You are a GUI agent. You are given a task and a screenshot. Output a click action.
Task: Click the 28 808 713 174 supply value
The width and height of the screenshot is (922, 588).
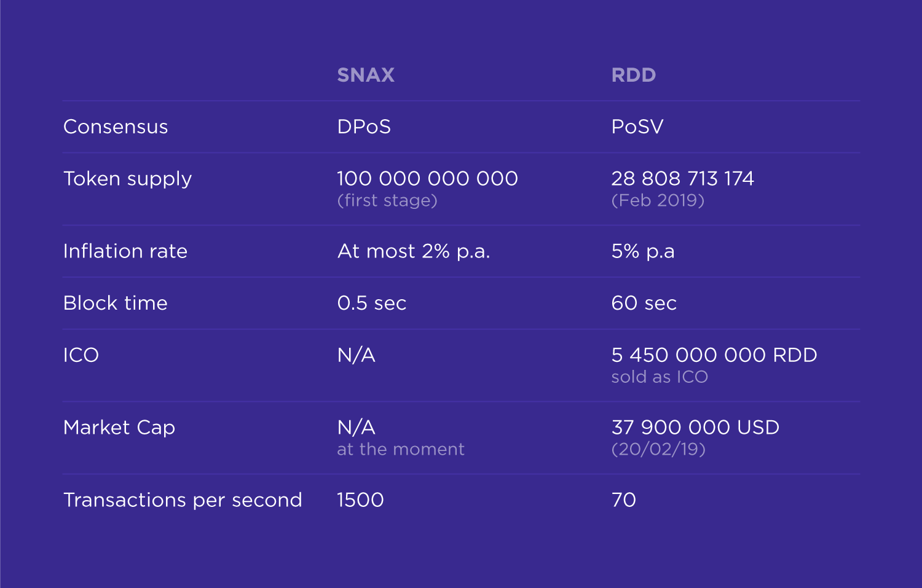682,179
